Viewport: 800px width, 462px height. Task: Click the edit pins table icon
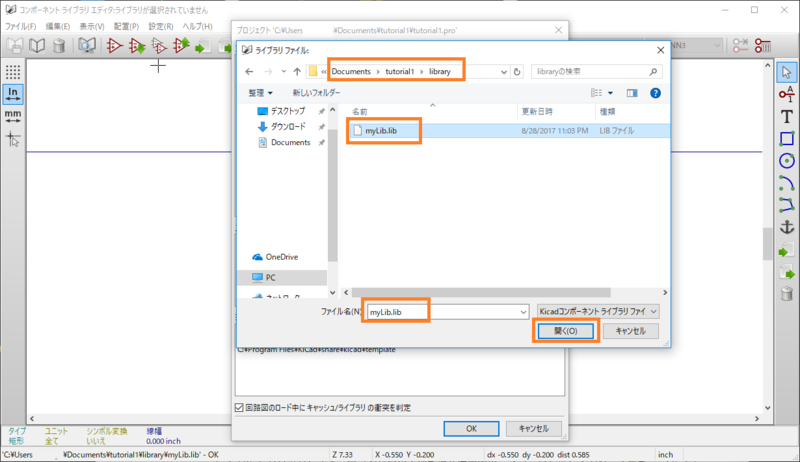coord(763,46)
